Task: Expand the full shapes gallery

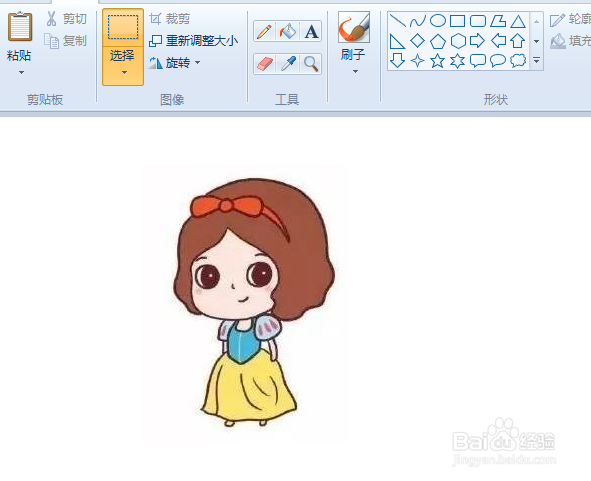Action: tap(536, 60)
